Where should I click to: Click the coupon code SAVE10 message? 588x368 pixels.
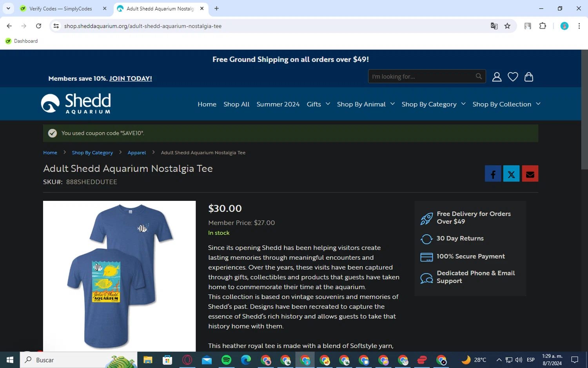pyautogui.click(x=290, y=133)
